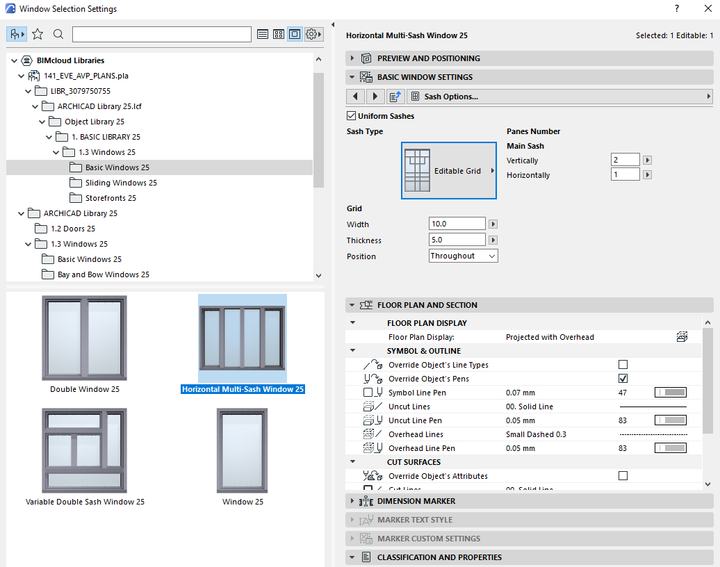Collapse the Basic Window Settings panel
This screenshot has width=720, height=567.
(x=352, y=77)
